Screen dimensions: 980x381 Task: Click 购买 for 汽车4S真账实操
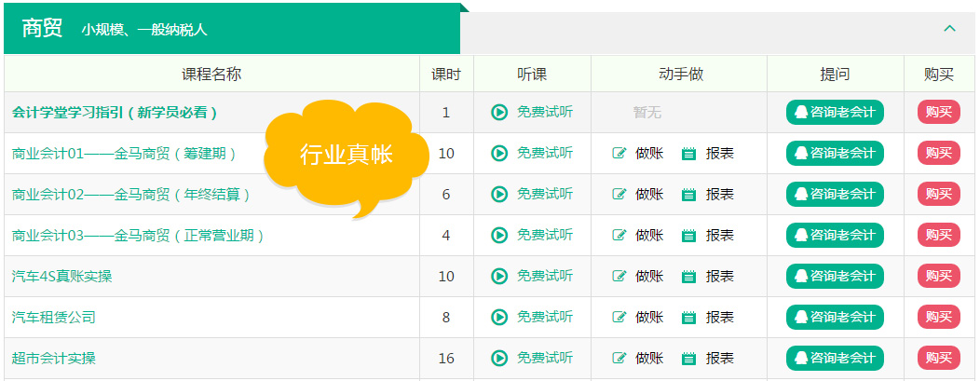tap(939, 276)
